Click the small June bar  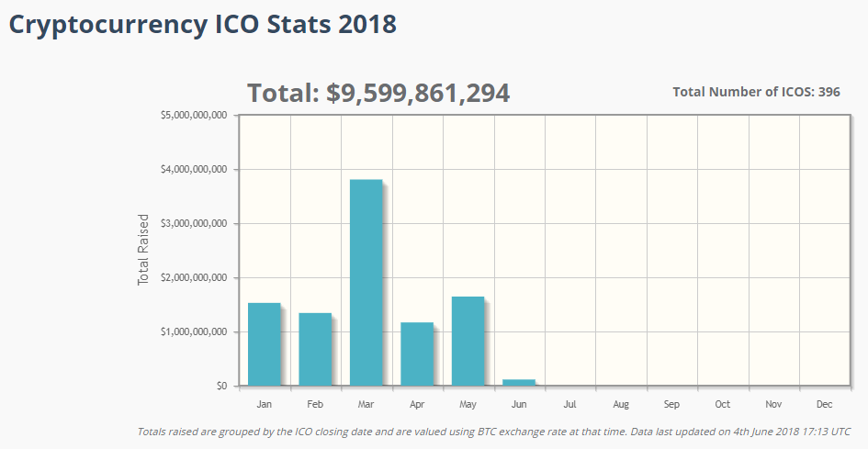click(519, 382)
